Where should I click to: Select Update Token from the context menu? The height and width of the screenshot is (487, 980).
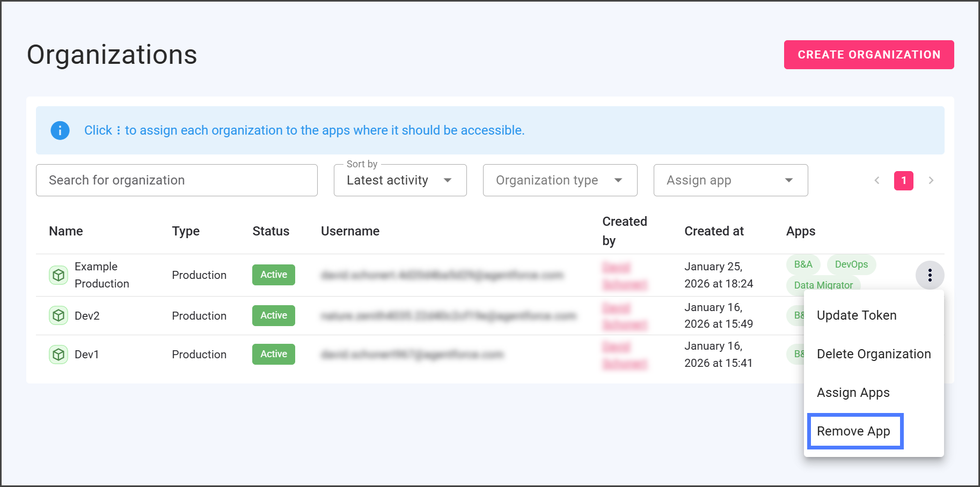[857, 315]
